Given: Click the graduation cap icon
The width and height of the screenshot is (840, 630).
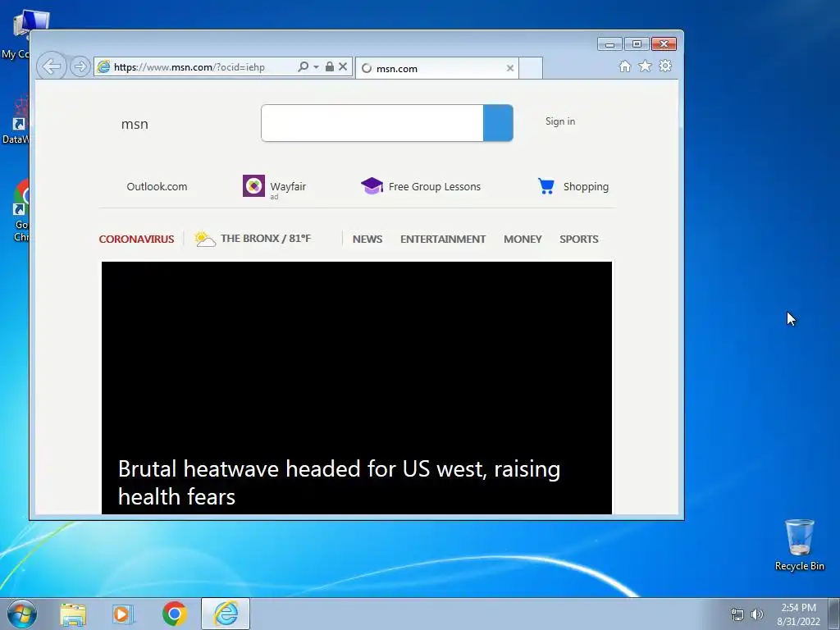Looking at the screenshot, I should tap(372, 186).
